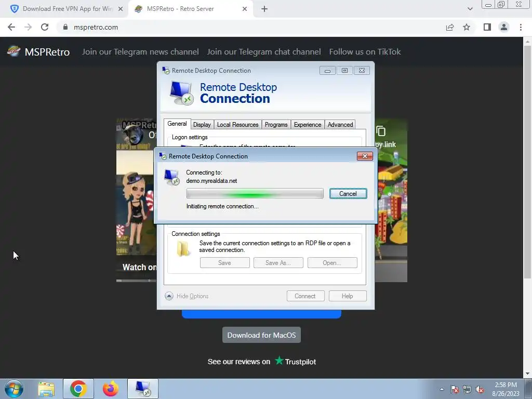This screenshot has height=399, width=532.
Task: Open Chrome profile avatar
Action: (504, 27)
